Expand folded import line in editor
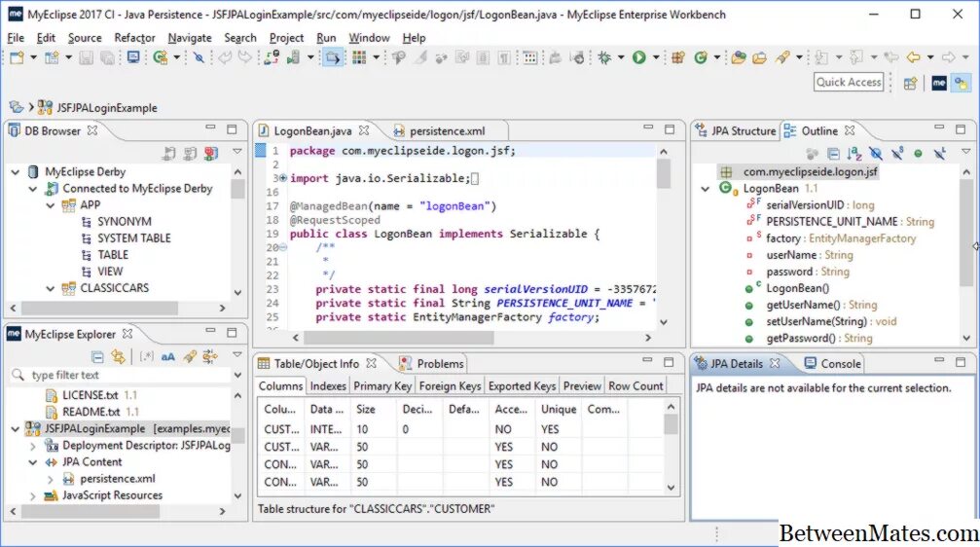The height and width of the screenshot is (547, 980). [x=283, y=178]
